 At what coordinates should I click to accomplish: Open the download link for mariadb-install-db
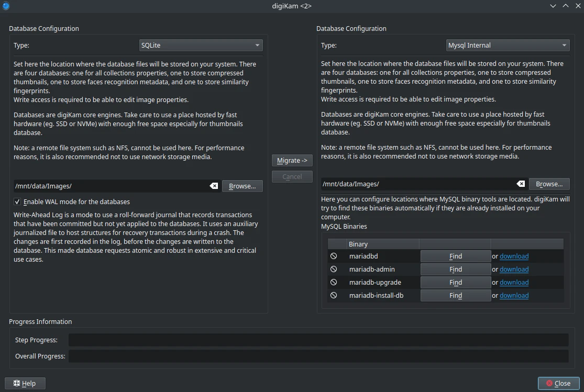(x=514, y=296)
